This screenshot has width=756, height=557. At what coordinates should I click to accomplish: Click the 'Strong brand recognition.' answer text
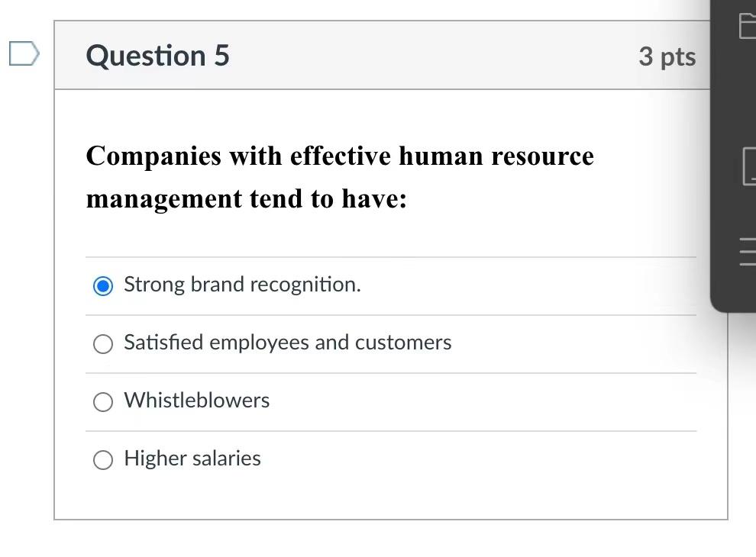[242, 285]
